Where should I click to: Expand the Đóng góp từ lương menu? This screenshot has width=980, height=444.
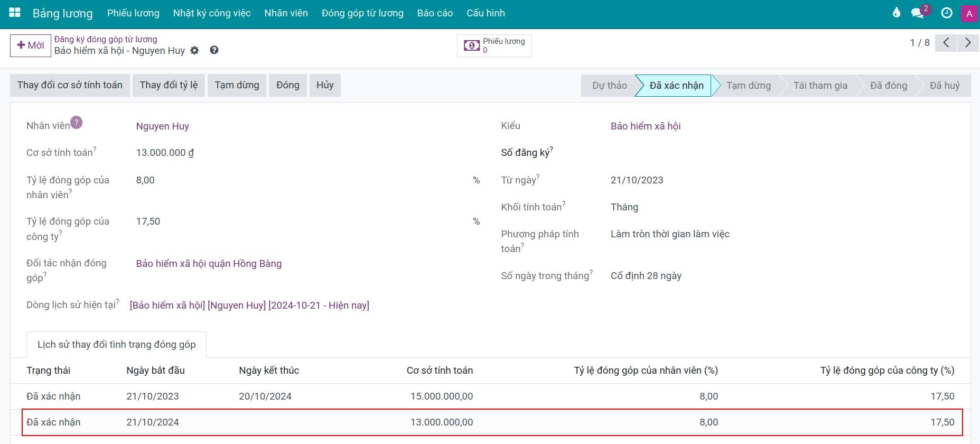362,13
